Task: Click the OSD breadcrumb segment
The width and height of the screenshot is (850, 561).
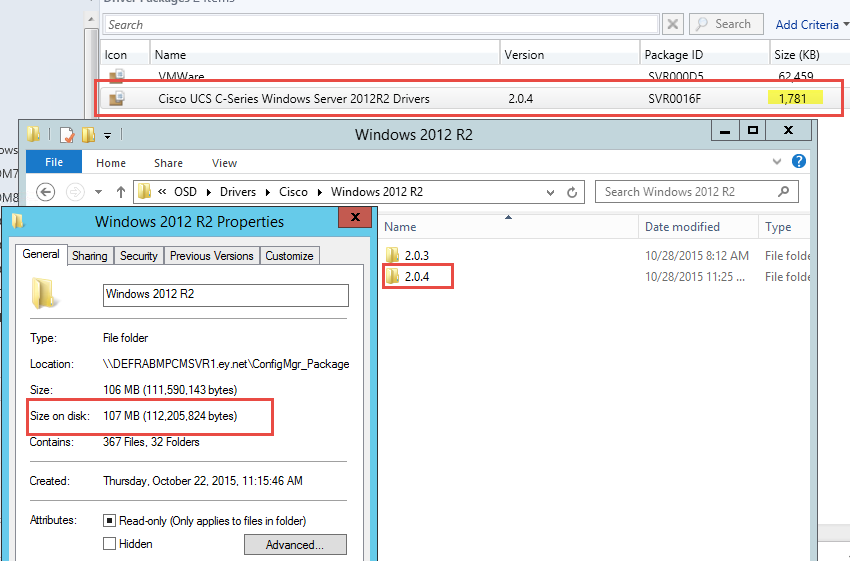Action: click(x=185, y=192)
